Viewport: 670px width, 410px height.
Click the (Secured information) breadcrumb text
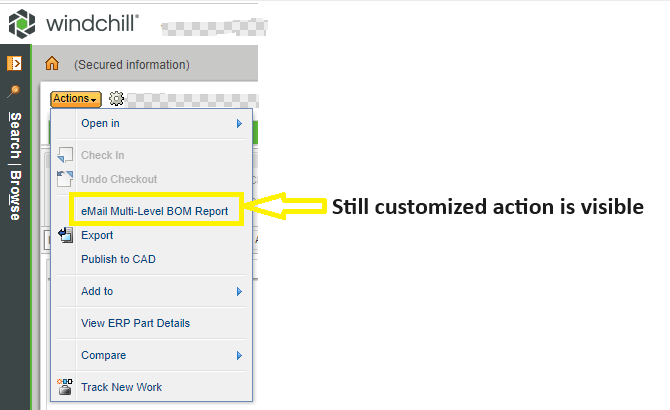tap(132, 64)
